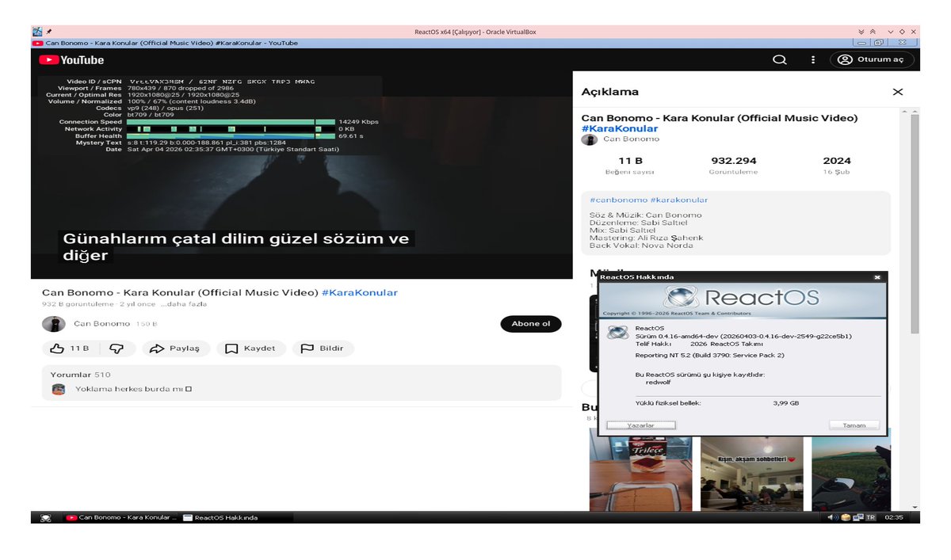
Task: Open the three-dot settings menu in YouTube header
Action: 812,59
